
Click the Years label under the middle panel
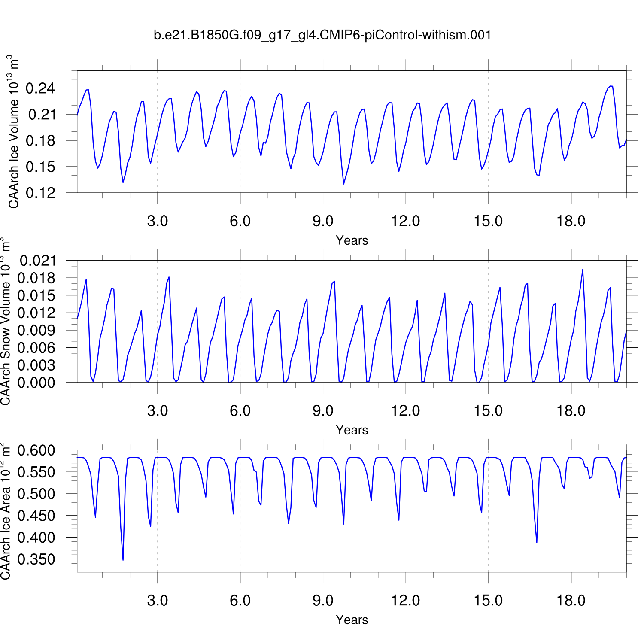352,430
